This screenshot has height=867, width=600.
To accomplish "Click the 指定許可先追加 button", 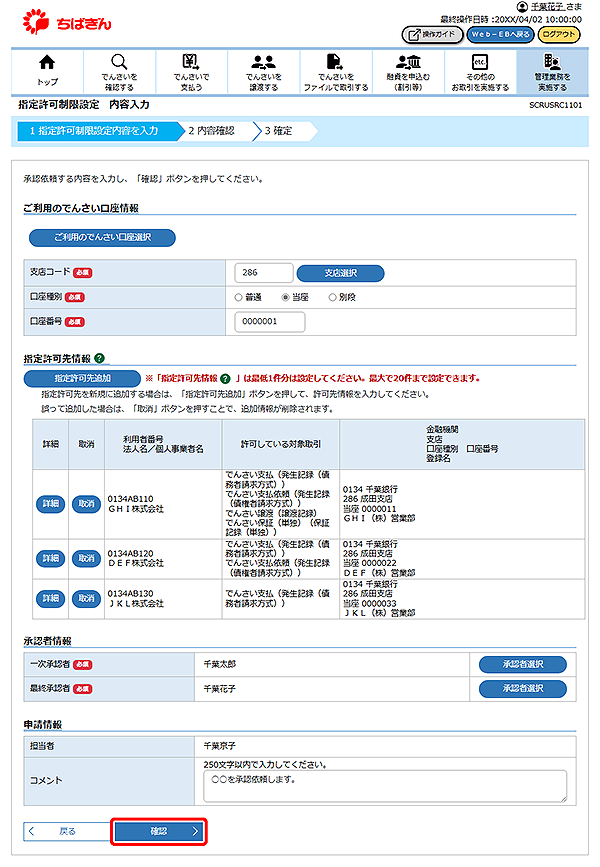I will point(82,379).
